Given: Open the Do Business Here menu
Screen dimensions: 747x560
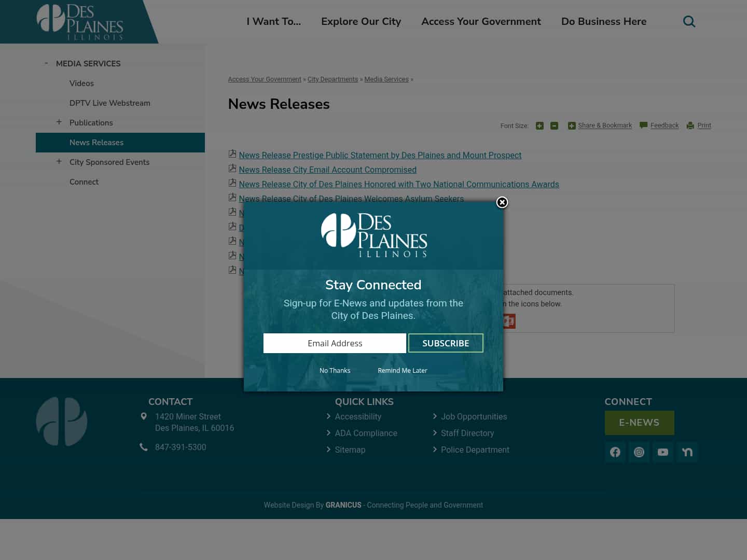Looking at the screenshot, I should click(x=604, y=21).
